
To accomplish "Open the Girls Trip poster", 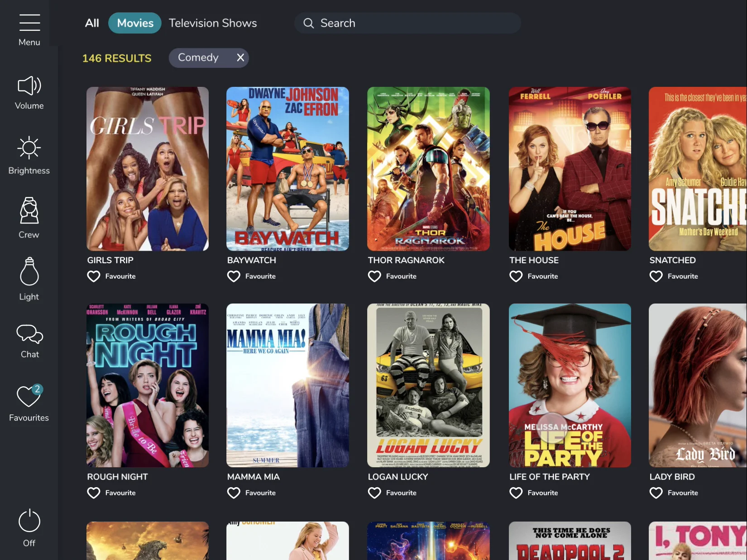I will (148, 169).
